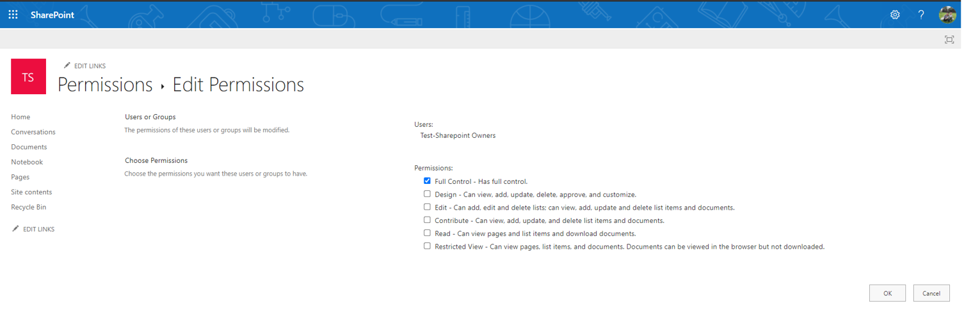Select the Read permission checkbox
This screenshot has width=980, height=323.
click(427, 233)
